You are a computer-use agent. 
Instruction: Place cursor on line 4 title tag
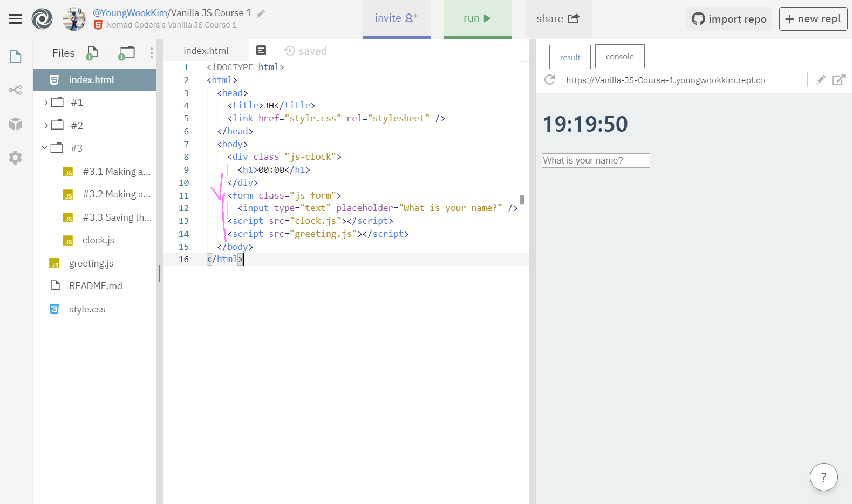click(x=271, y=105)
